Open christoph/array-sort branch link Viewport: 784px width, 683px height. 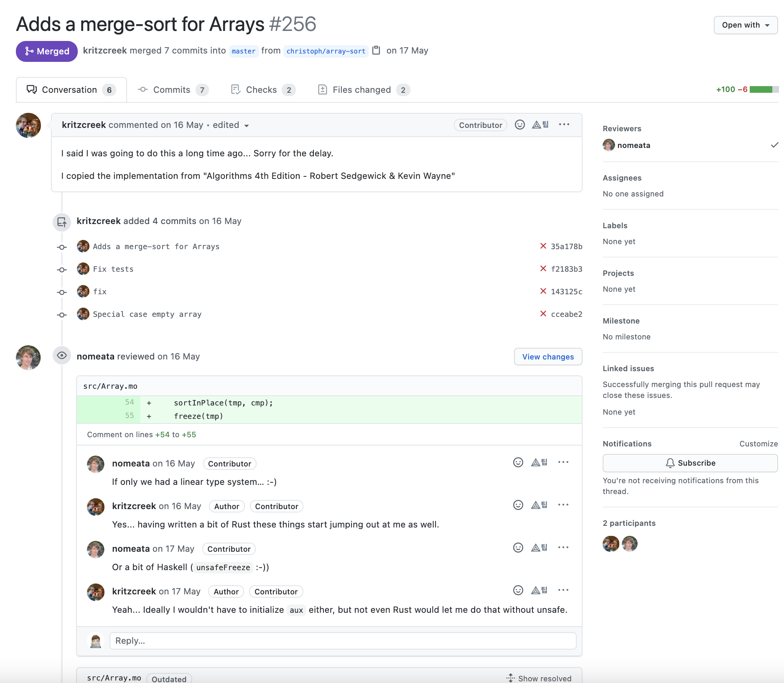(x=326, y=51)
